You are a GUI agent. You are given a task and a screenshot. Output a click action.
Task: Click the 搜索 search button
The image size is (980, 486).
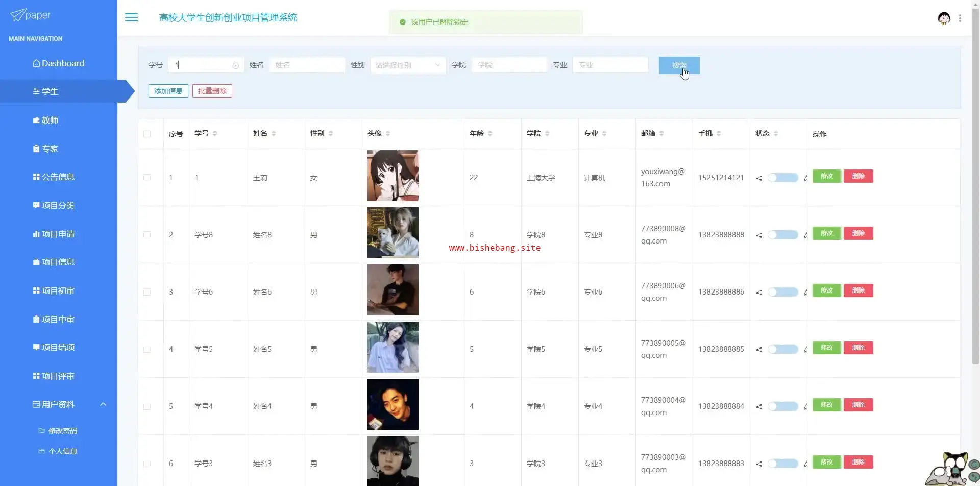[x=679, y=65]
